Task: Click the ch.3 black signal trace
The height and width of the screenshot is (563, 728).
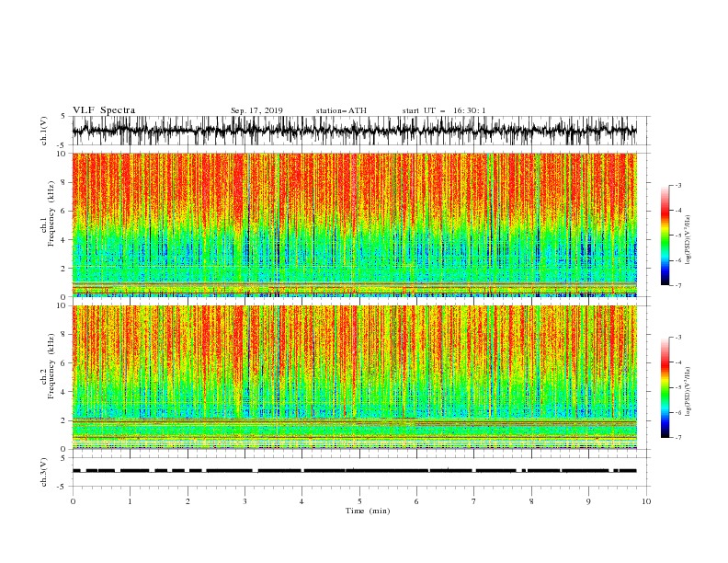Action: 354,471
